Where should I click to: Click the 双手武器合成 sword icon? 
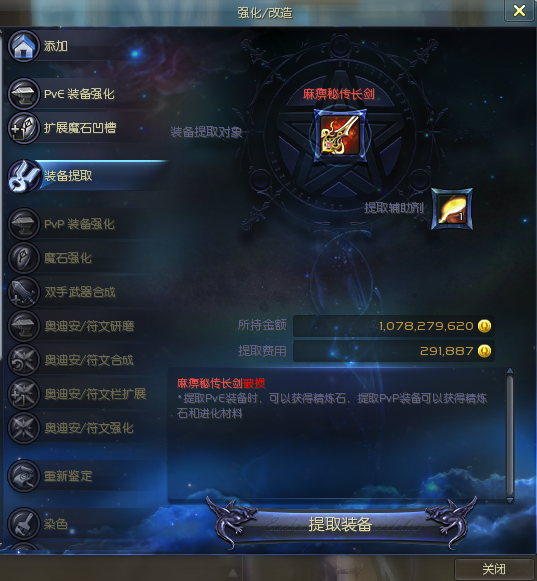tap(24, 292)
